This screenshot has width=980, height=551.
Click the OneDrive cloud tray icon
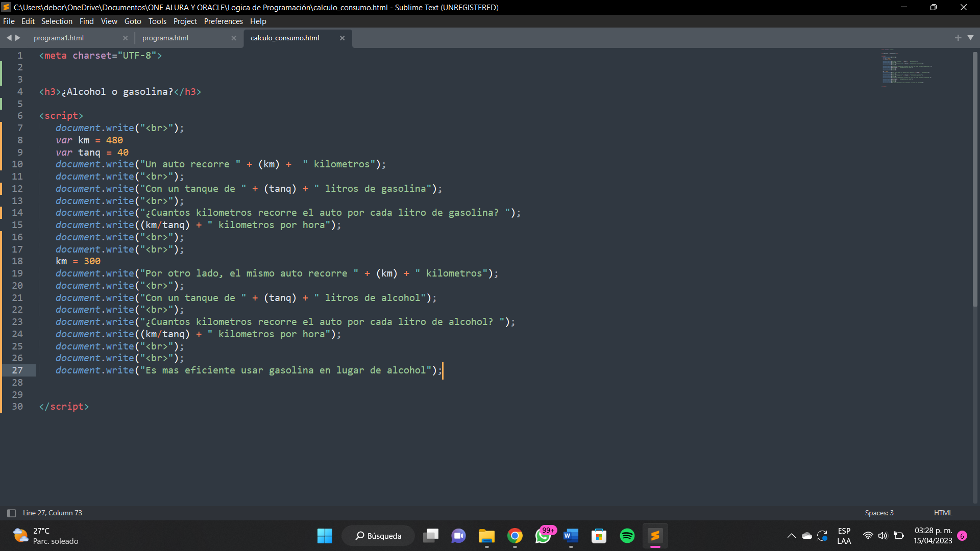point(807,536)
